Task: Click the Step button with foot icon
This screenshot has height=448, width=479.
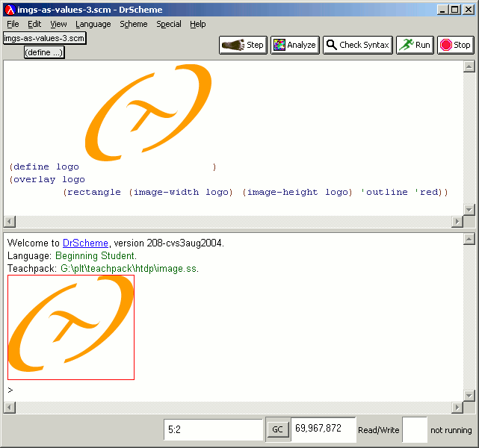Action: [243, 45]
